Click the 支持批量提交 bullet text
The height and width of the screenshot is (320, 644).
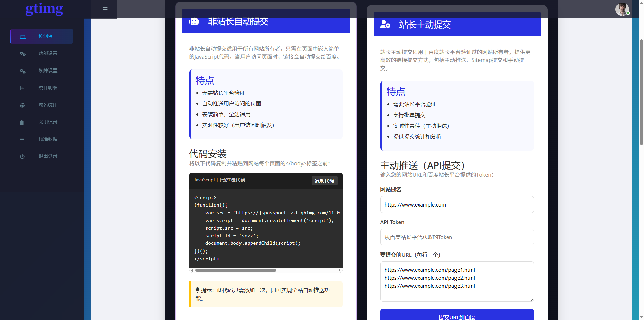409,115
